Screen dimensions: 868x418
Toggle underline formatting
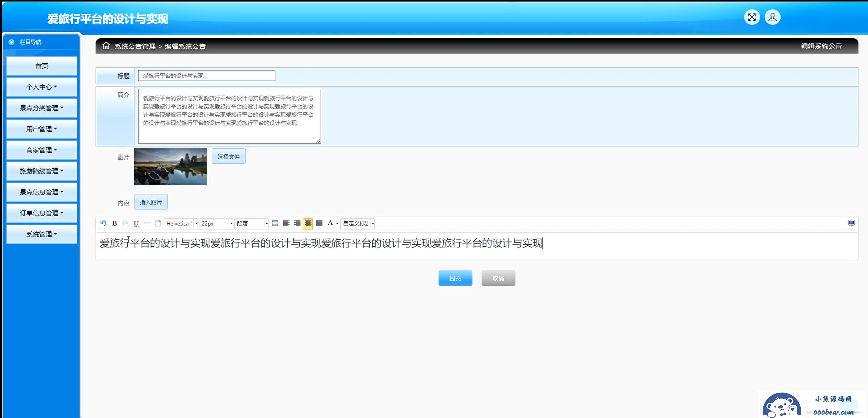click(x=136, y=223)
